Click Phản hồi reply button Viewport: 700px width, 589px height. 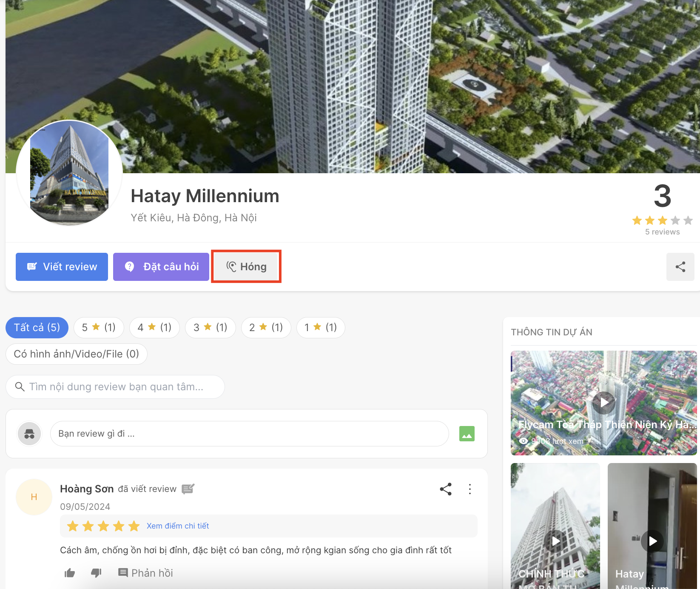tap(146, 573)
